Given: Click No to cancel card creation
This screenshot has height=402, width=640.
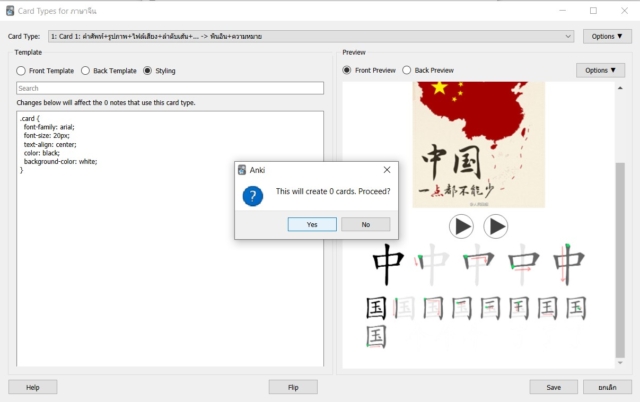Looking at the screenshot, I should coord(366,224).
